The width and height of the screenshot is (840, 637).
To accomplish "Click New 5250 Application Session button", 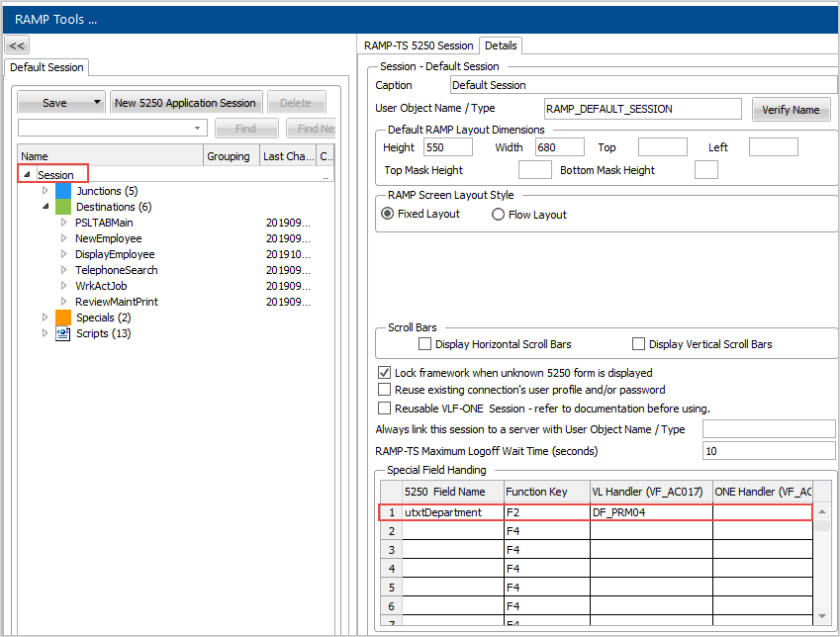I will [185, 103].
